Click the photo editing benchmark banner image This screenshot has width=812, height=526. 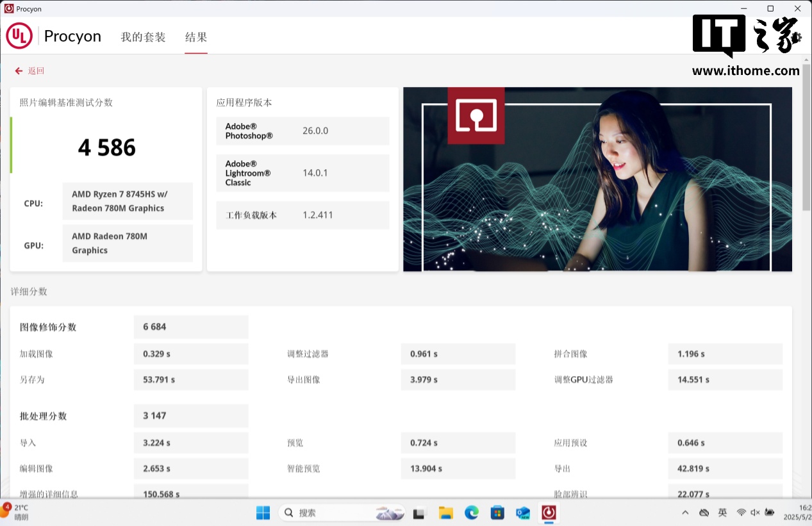(597, 179)
